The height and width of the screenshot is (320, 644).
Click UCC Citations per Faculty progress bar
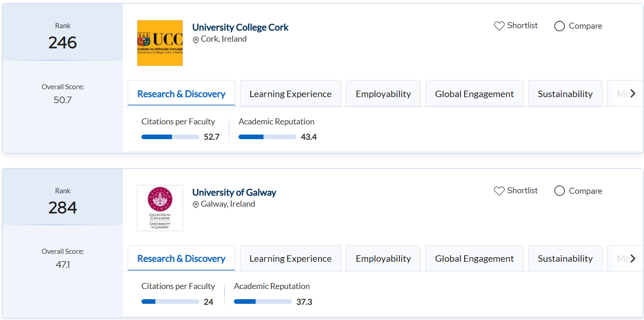tap(170, 137)
